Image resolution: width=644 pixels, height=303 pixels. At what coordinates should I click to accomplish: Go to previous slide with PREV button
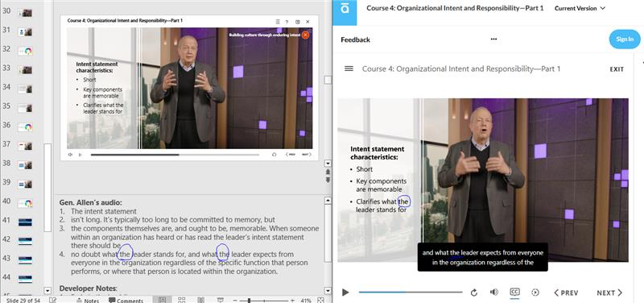pos(566,293)
